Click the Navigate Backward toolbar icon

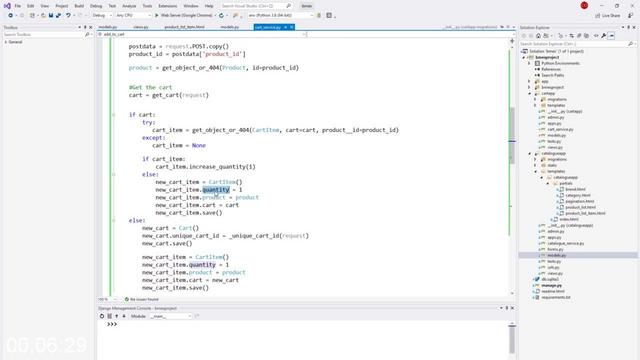10,16
